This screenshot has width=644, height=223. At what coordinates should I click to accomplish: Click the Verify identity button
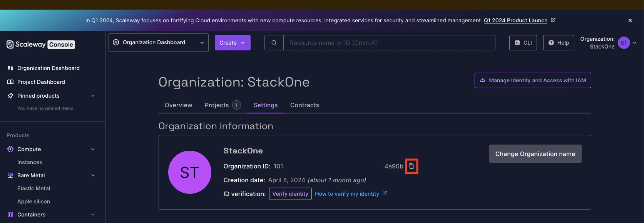point(290,194)
